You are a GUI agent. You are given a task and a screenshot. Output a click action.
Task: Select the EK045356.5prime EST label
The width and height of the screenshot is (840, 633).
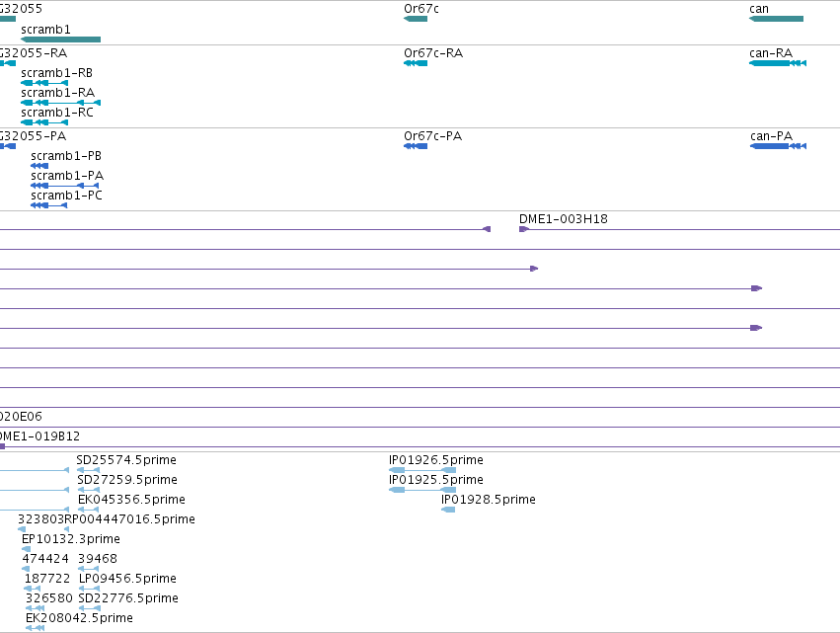click(x=132, y=500)
